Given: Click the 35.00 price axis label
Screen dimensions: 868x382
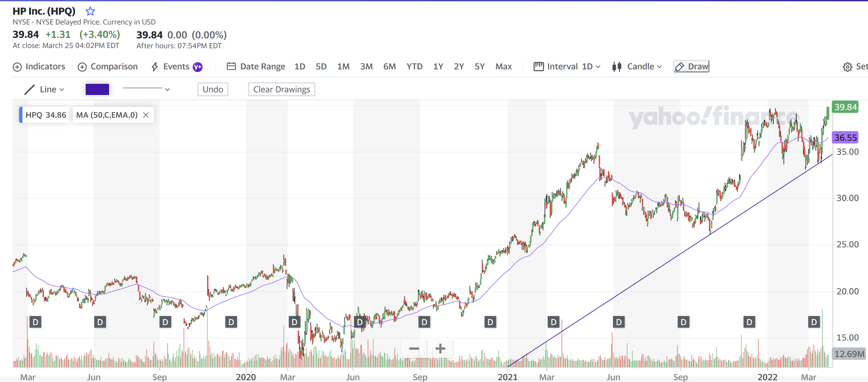Looking at the screenshot, I should (847, 152).
